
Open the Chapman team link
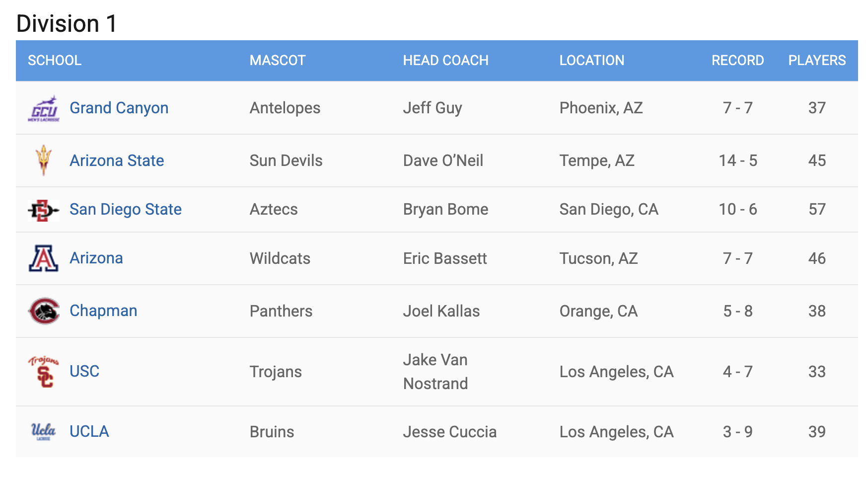[x=103, y=311]
